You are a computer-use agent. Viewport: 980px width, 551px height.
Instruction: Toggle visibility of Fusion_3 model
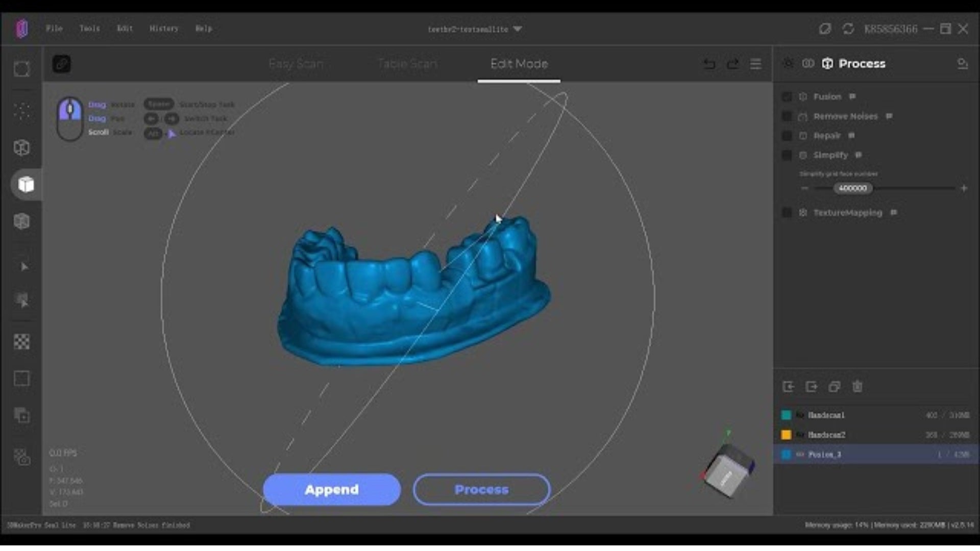coord(800,455)
